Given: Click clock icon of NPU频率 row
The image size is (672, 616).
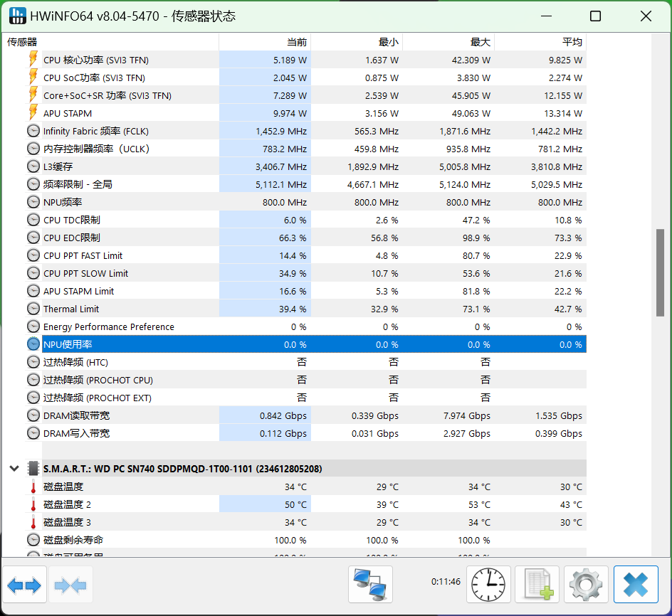Looking at the screenshot, I should click(x=33, y=202).
